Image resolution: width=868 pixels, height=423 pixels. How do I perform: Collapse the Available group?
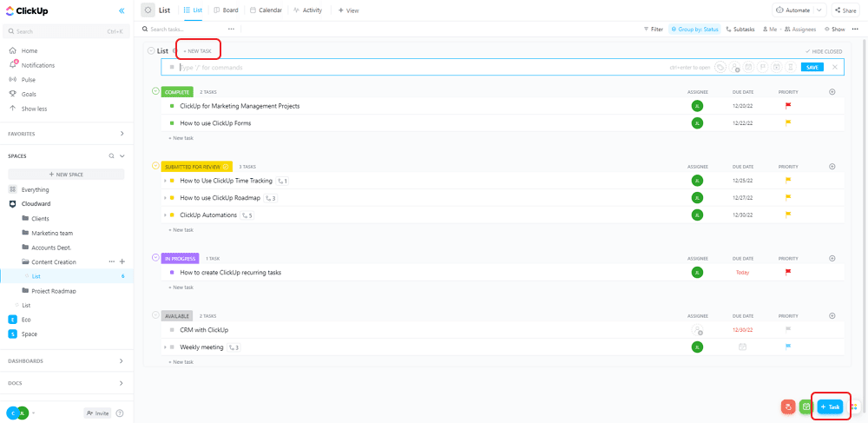(155, 315)
